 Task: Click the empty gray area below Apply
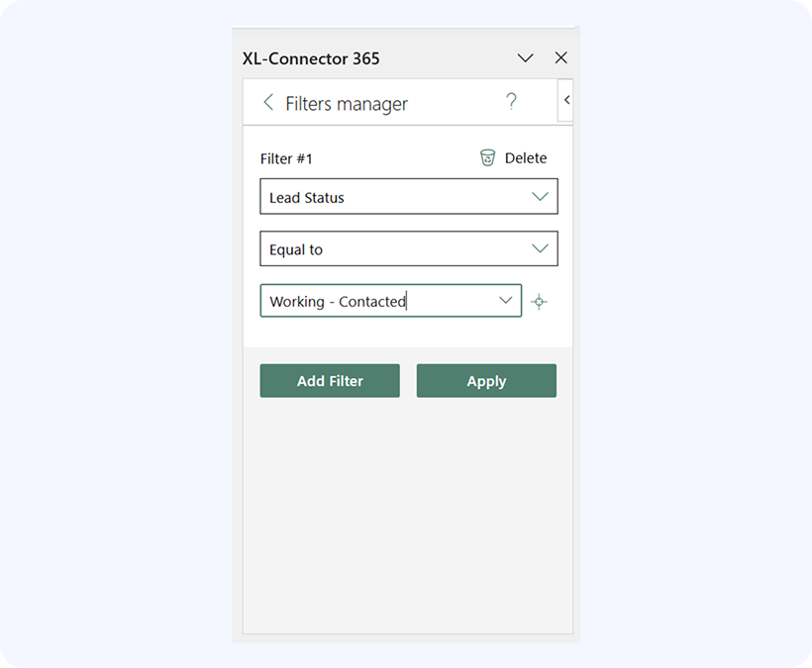(x=407, y=515)
